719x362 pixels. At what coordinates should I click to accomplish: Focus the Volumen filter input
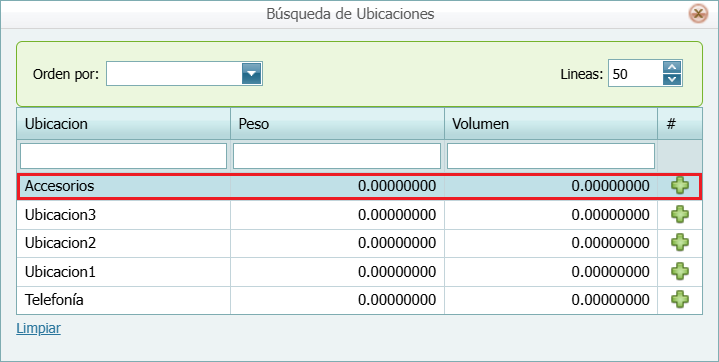pos(551,156)
